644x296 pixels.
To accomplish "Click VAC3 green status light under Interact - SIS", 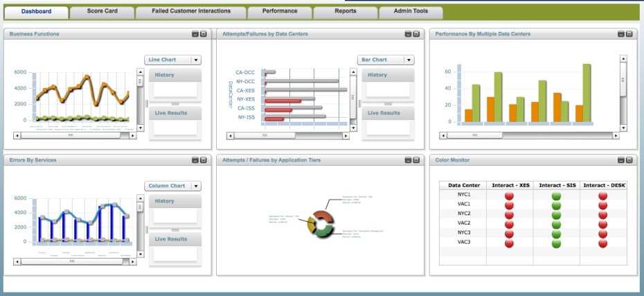I will coord(556,244).
